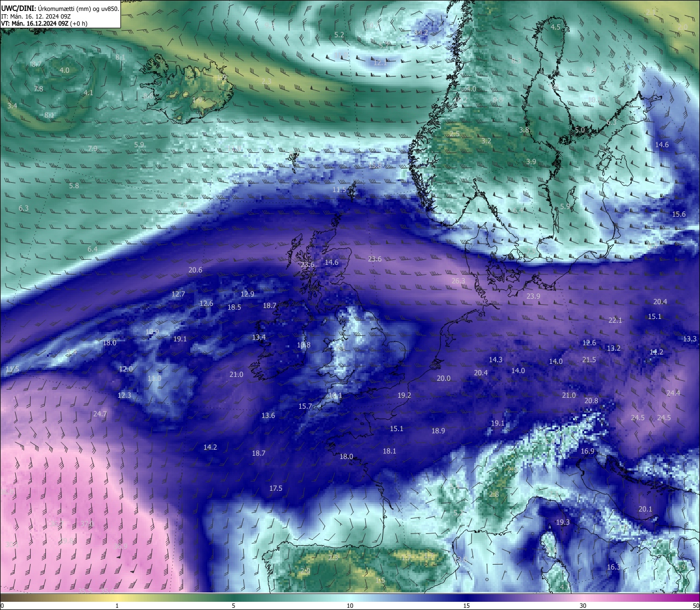Click the 12.9 map value
The image size is (700, 610).
[x=247, y=294]
